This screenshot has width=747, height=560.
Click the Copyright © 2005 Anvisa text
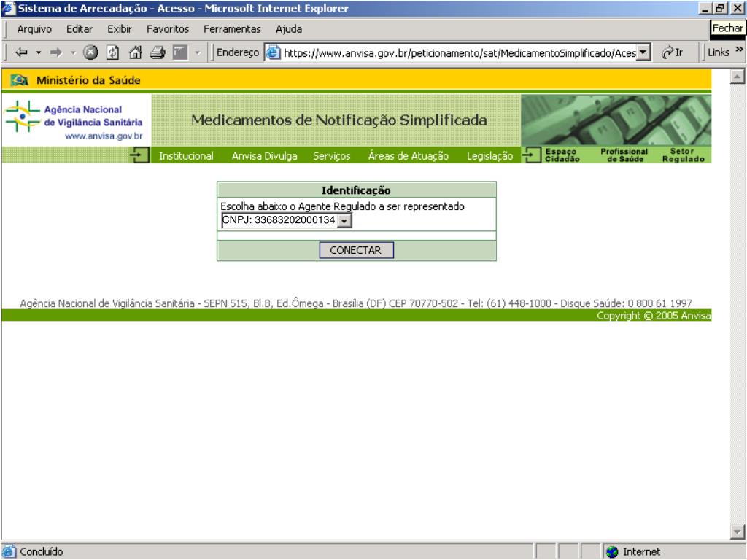pyautogui.click(x=654, y=316)
